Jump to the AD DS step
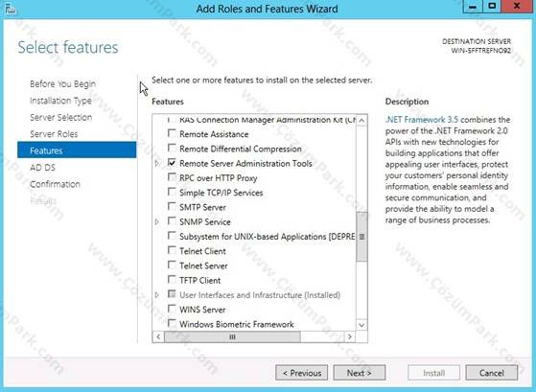 (x=42, y=168)
